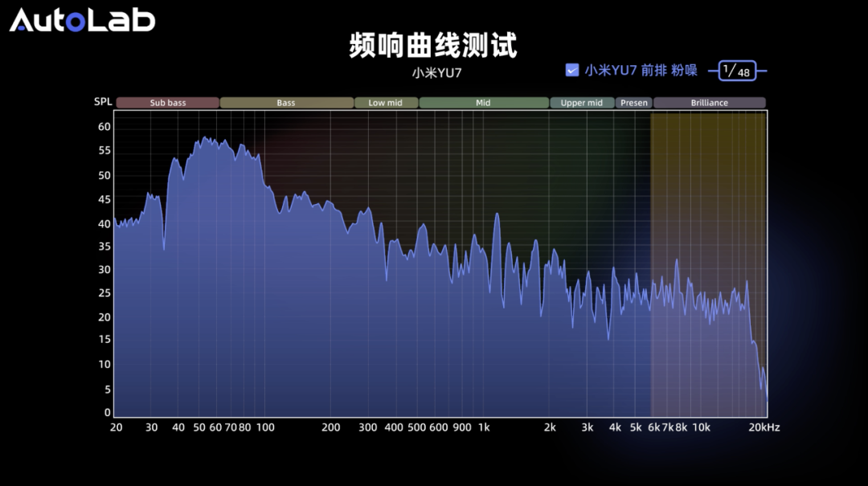This screenshot has height=486, width=868.
Task: Click the 10k frequency axis label
Action: [x=702, y=427]
